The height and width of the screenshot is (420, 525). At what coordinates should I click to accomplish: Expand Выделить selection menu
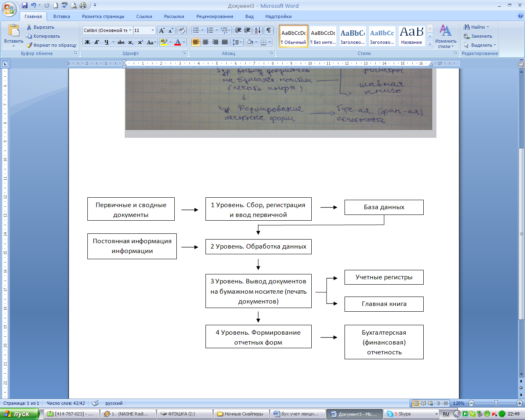(x=480, y=45)
